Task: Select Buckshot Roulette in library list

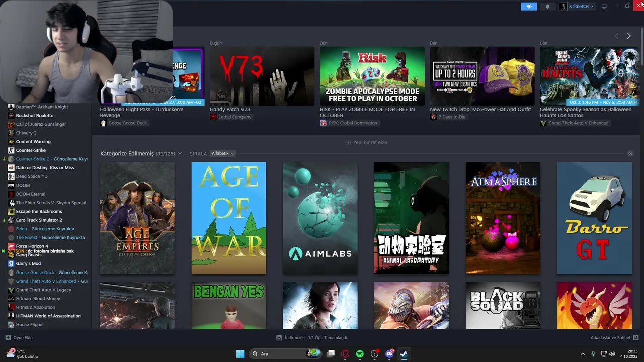Action: pos(34,115)
